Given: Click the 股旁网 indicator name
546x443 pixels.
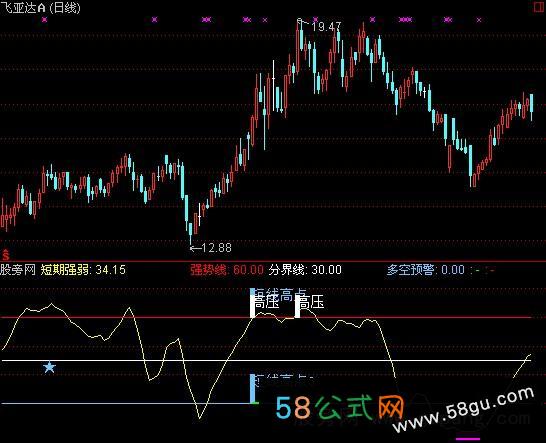Looking at the screenshot, I should [18, 270].
